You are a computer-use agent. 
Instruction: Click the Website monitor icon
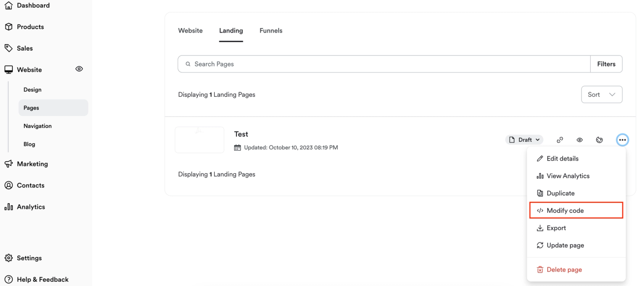pyautogui.click(x=8, y=70)
